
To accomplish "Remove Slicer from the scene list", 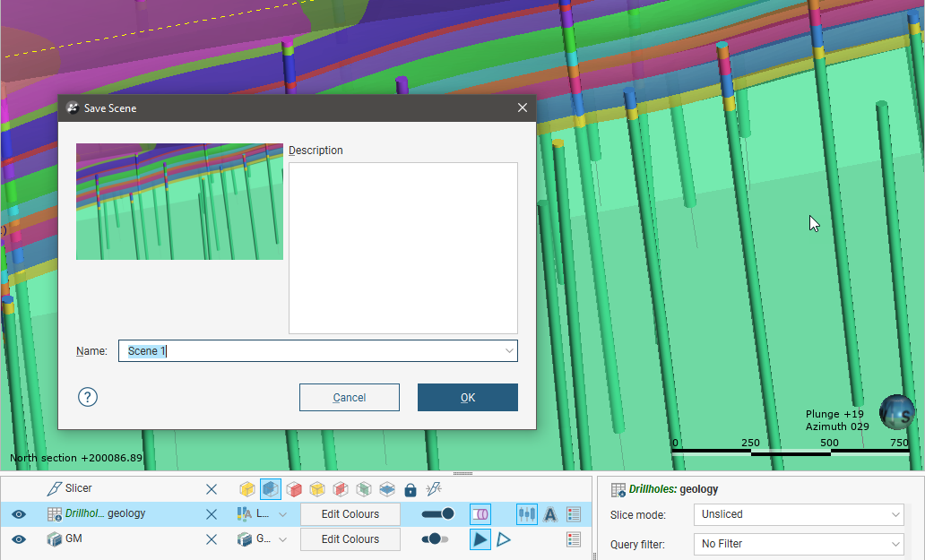I will point(212,489).
